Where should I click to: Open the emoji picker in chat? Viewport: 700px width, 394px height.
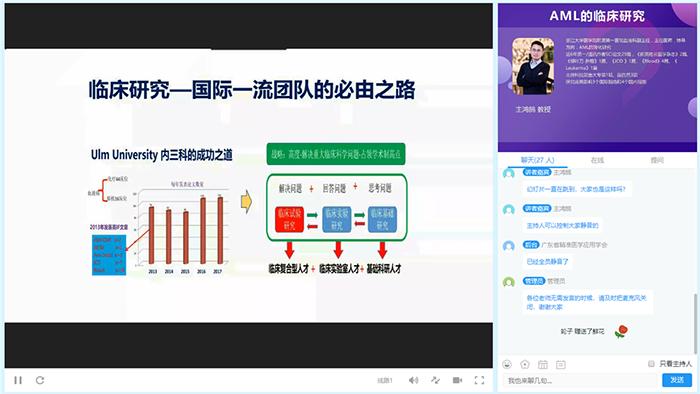[x=507, y=364]
